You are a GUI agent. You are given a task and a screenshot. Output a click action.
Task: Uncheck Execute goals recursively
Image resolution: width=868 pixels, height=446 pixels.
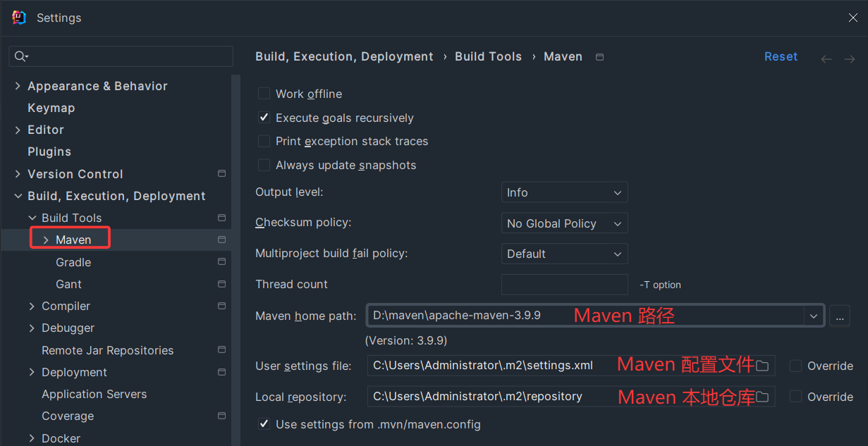[264, 117]
